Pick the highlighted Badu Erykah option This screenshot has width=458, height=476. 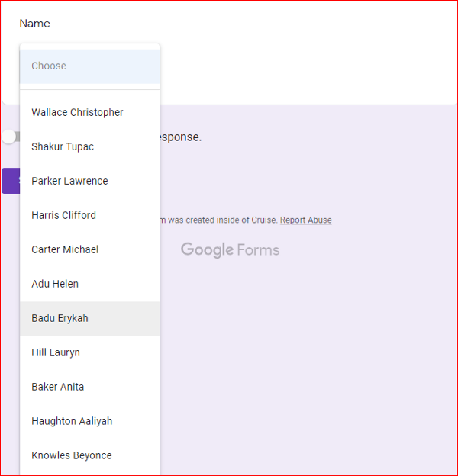[x=89, y=318]
